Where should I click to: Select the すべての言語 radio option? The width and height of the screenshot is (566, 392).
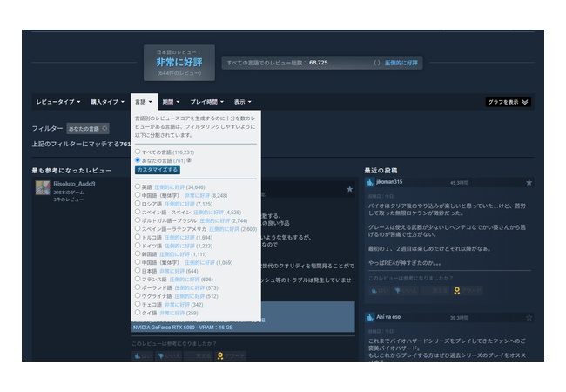[x=138, y=152]
